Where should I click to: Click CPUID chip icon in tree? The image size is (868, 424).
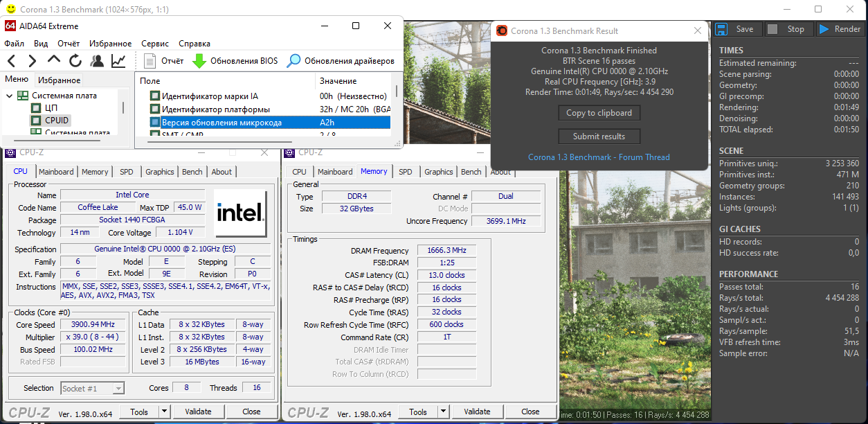pyautogui.click(x=36, y=121)
